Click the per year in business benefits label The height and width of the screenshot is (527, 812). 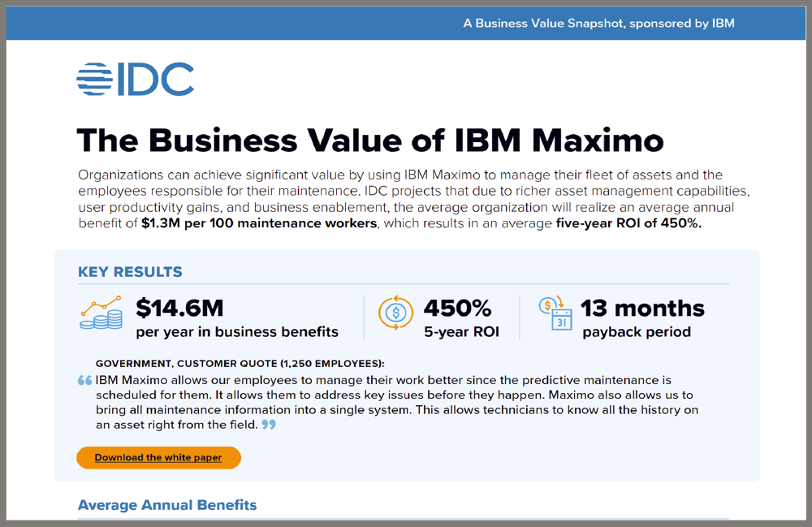(x=237, y=332)
